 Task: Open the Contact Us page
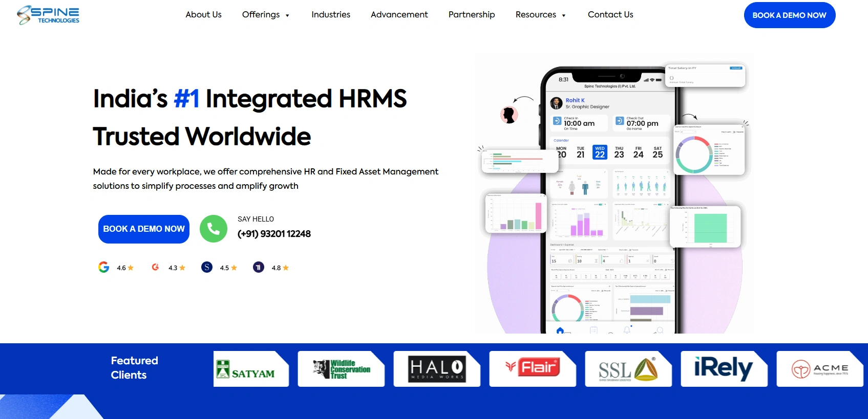pos(610,15)
